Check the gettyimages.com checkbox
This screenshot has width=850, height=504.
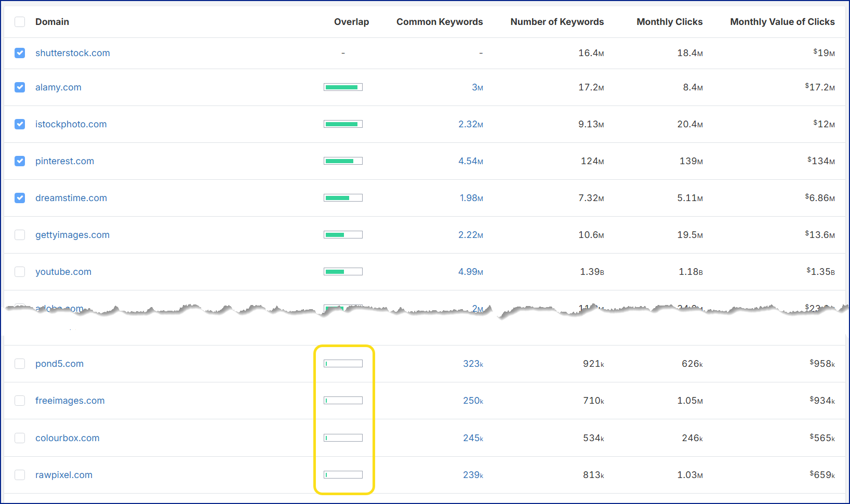point(20,235)
